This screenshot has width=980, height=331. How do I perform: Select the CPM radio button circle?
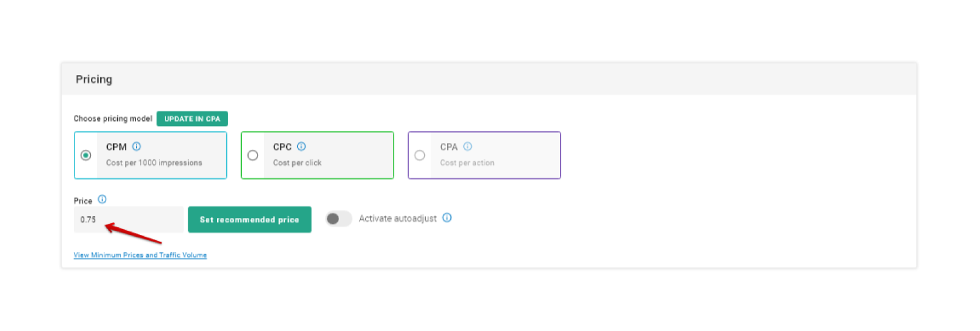[x=86, y=155]
